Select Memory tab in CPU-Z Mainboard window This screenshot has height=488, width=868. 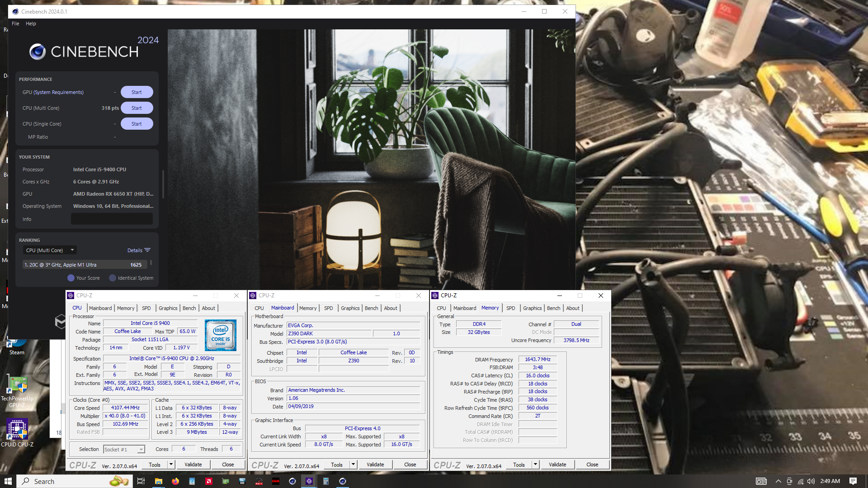click(308, 308)
